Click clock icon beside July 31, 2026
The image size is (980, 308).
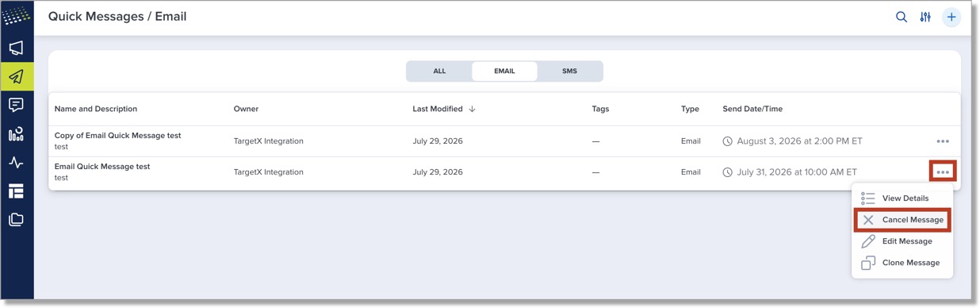[x=727, y=172]
